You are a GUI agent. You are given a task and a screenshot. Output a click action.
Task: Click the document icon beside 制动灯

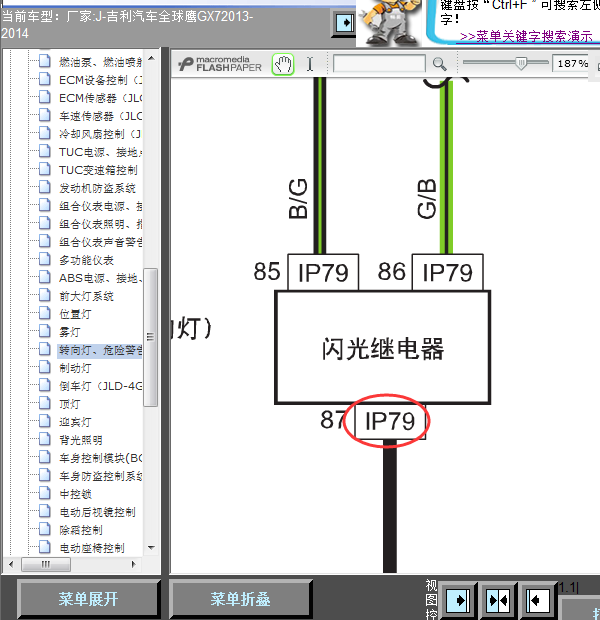(x=45, y=367)
